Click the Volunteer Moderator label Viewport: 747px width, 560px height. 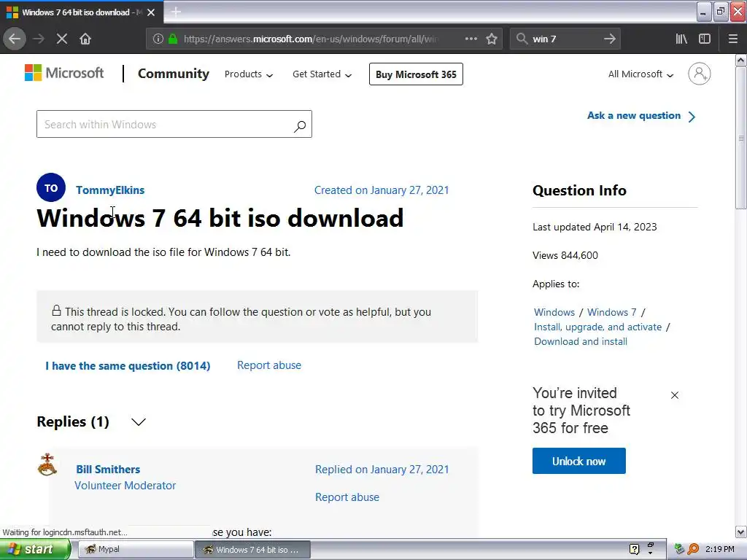point(125,485)
